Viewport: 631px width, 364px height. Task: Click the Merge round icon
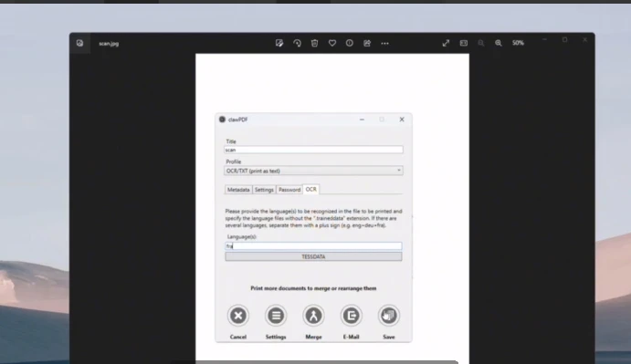(313, 316)
